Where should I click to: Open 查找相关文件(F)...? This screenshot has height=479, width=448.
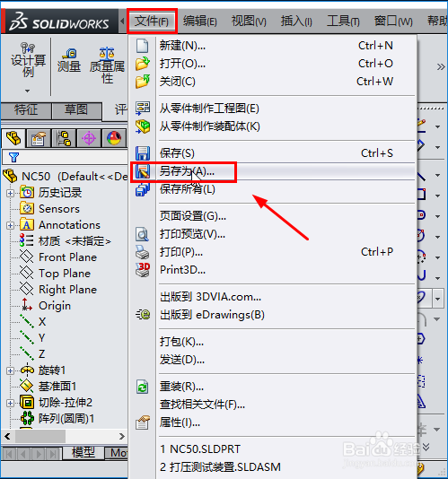[272, 405]
